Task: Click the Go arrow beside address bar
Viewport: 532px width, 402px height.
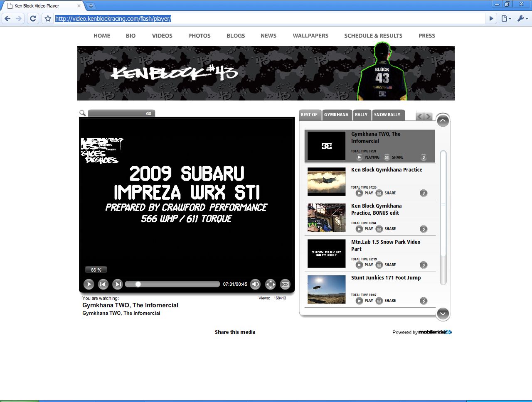Action: point(491,18)
